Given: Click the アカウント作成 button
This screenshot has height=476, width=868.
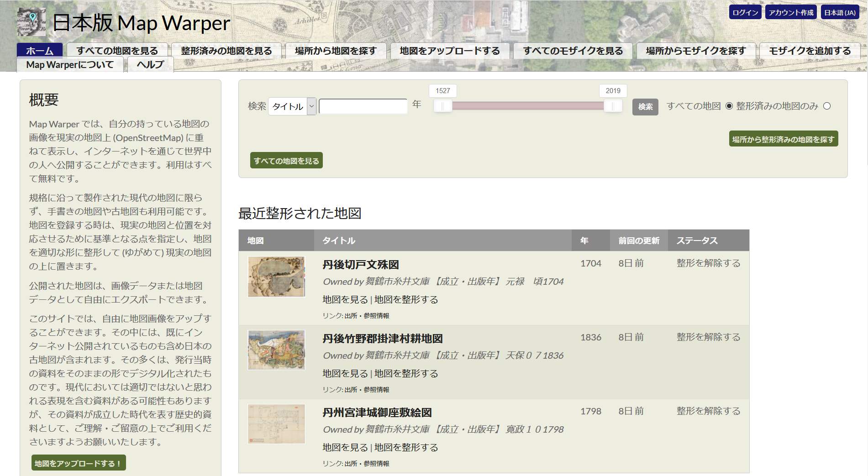Looking at the screenshot, I should tap(791, 12).
